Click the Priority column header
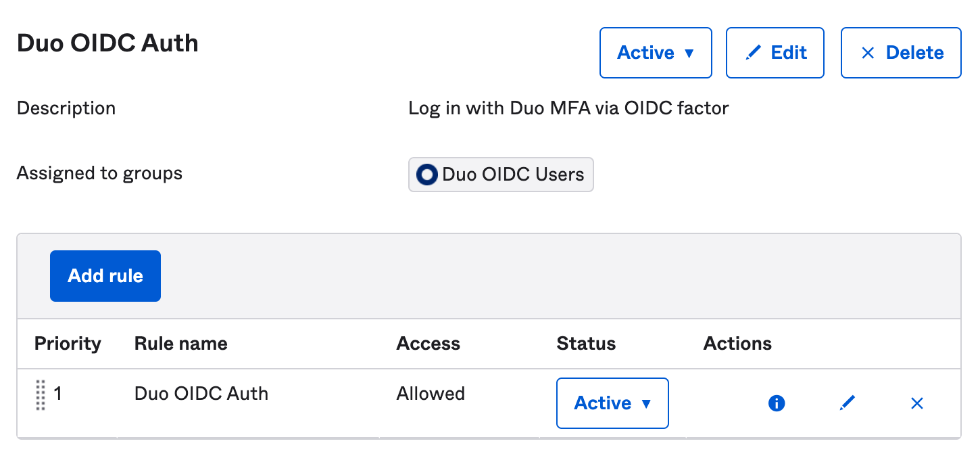Screen dimensions: 980x456 point(68,343)
